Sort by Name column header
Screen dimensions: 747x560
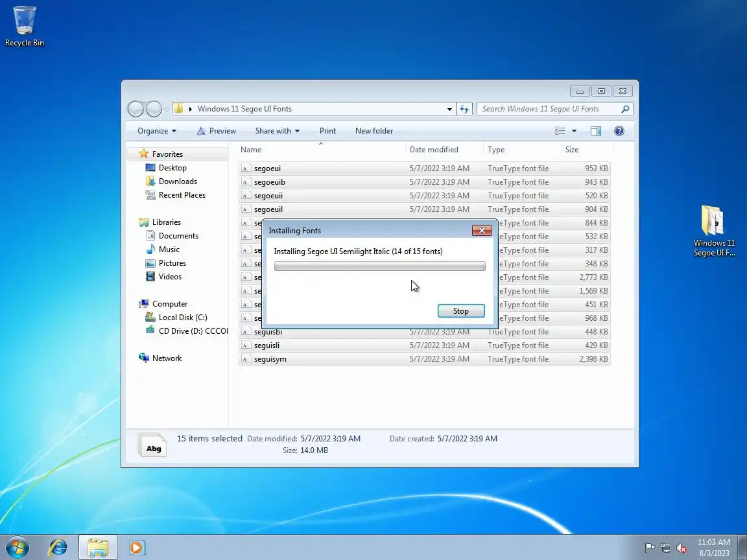click(x=250, y=150)
